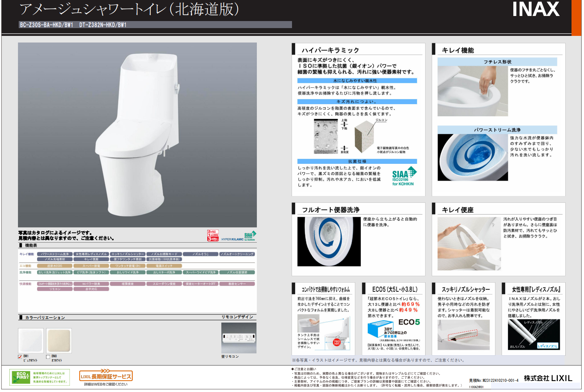The height and width of the screenshot is (392, 584).
Task: Check the BN8 Off White checkbox
Action: [x=48, y=357]
